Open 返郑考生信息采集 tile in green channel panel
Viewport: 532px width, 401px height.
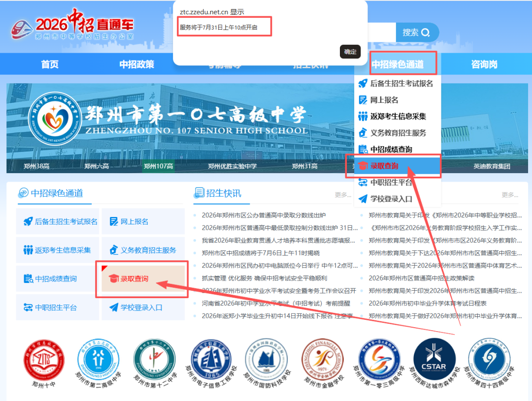point(57,250)
